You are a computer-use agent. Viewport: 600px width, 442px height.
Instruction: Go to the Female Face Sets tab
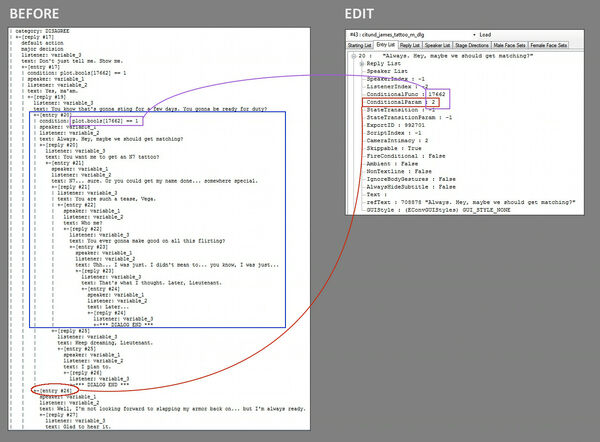click(548, 46)
